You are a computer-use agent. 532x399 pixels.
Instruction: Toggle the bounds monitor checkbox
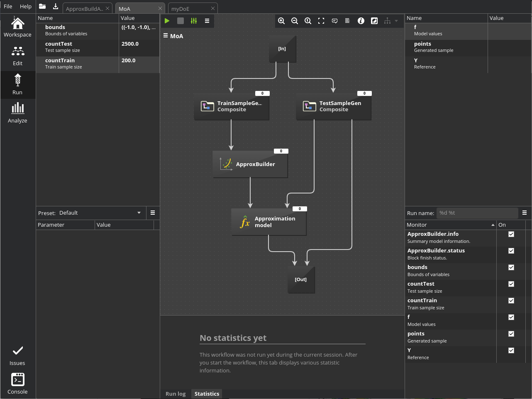pos(511,267)
